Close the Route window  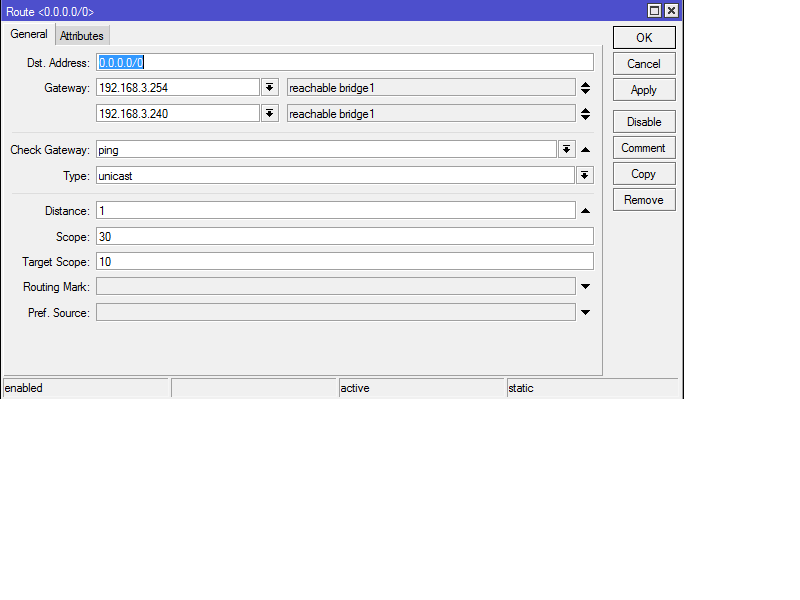(671, 11)
